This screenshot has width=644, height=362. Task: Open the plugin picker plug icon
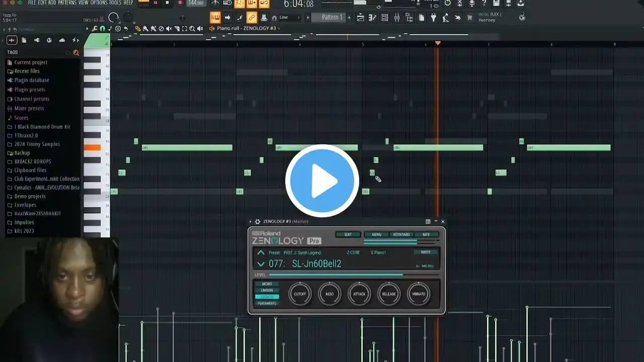pos(434,18)
